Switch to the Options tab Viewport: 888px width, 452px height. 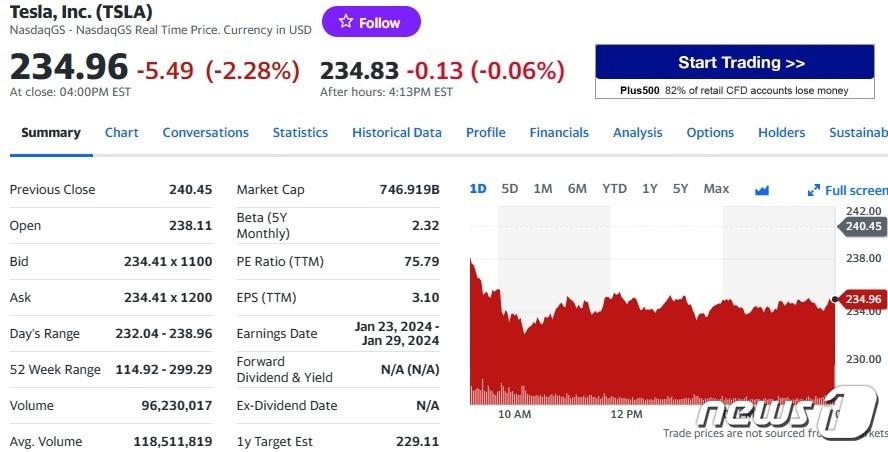coord(710,133)
